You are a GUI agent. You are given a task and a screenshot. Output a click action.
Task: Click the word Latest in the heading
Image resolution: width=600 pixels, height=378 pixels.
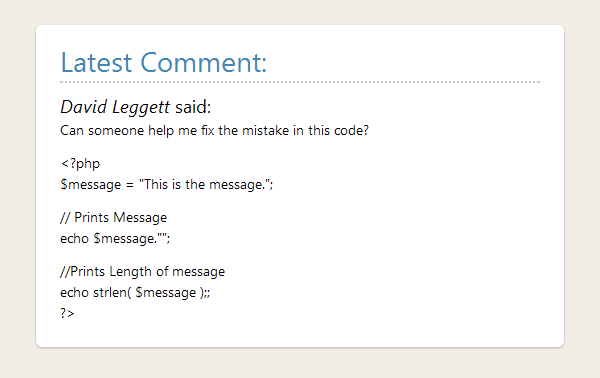coord(96,62)
